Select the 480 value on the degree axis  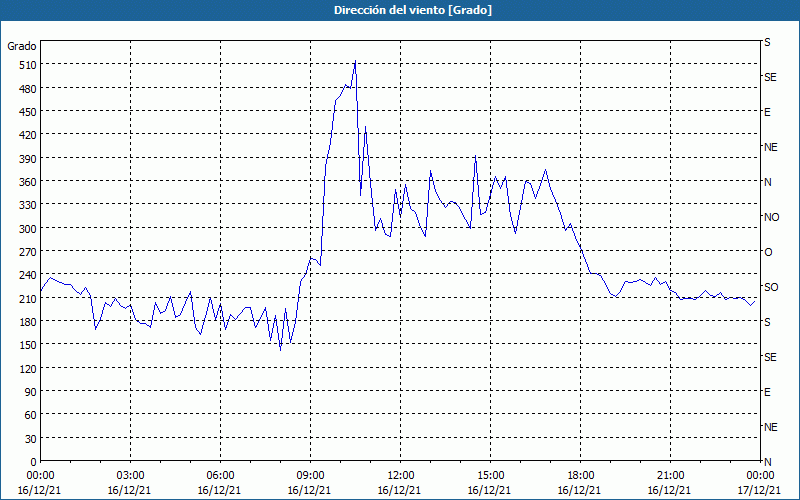[28, 88]
